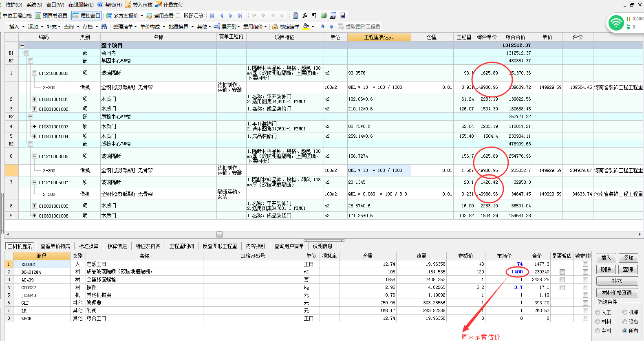
Task: Collapse the 整个项目 root node
Action: (x=22, y=45)
